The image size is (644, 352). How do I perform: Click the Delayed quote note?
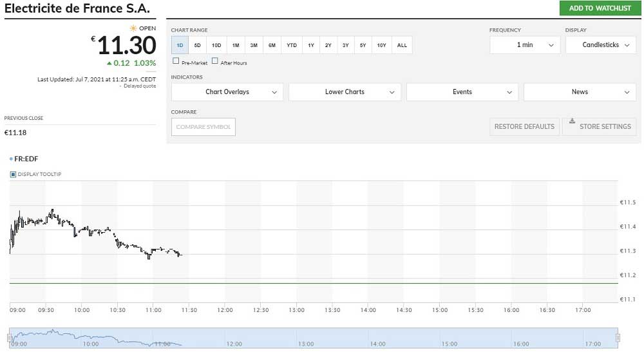tap(140, 86)
